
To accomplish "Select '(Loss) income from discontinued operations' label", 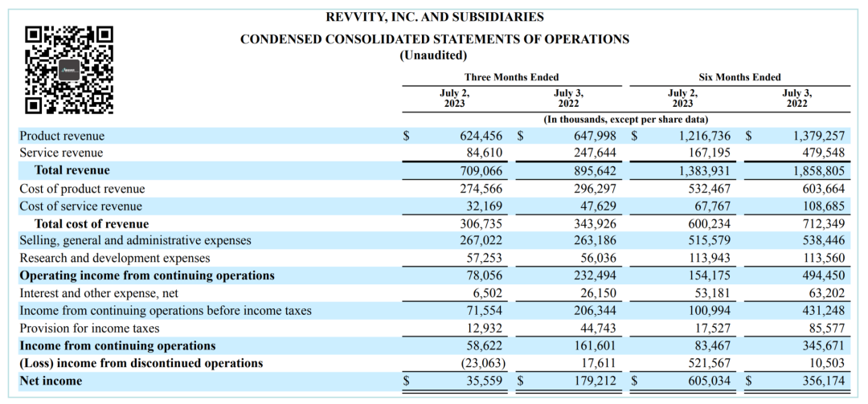I will tap(141, 364).
